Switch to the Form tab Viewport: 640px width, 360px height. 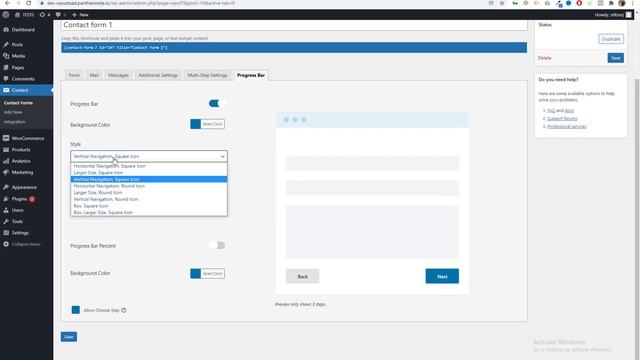point(74,75)
